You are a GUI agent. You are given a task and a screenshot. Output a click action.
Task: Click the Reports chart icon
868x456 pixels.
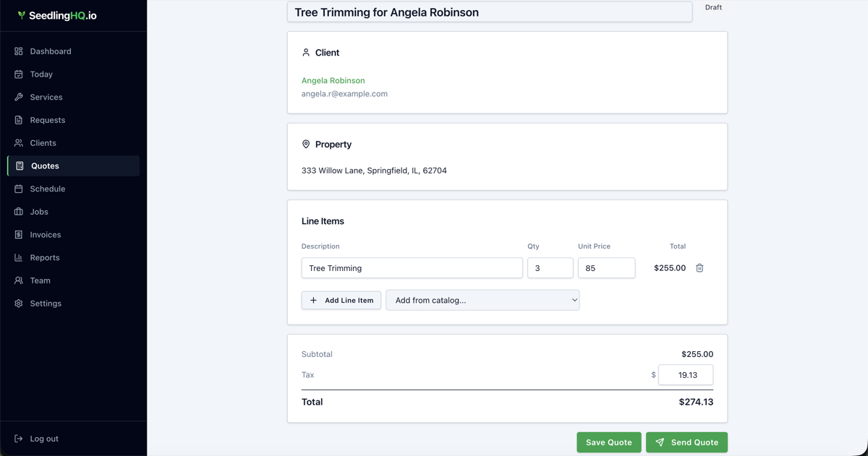[x=19, y=257]
